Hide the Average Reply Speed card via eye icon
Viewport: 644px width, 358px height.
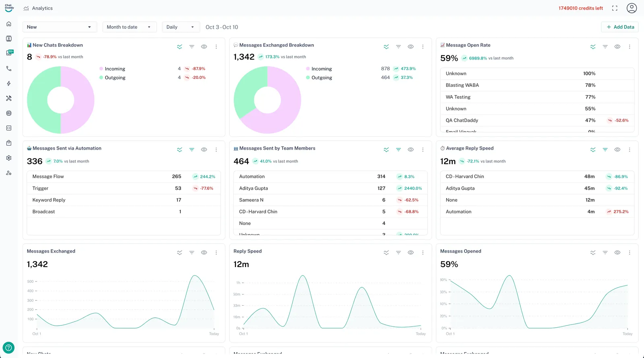point(617,150)
